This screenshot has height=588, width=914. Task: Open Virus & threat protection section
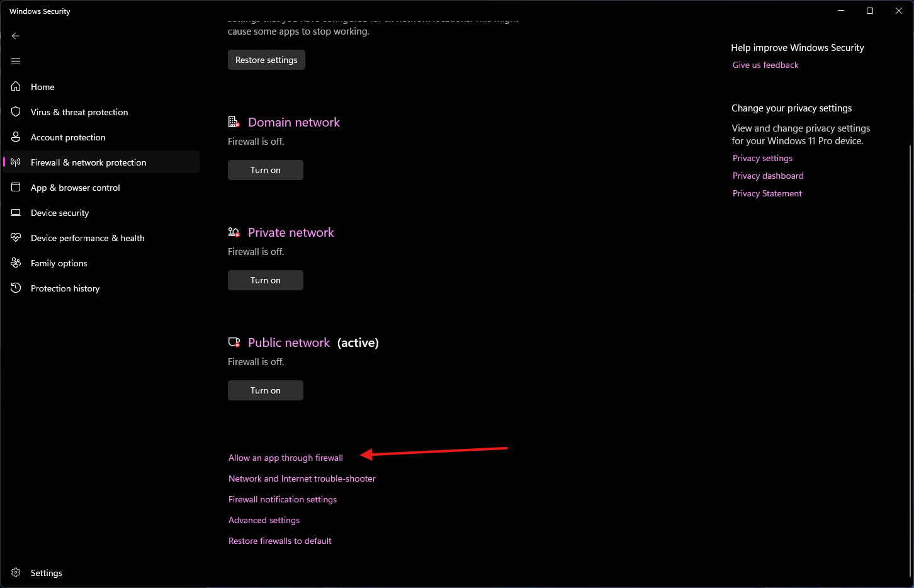point(101,111)
